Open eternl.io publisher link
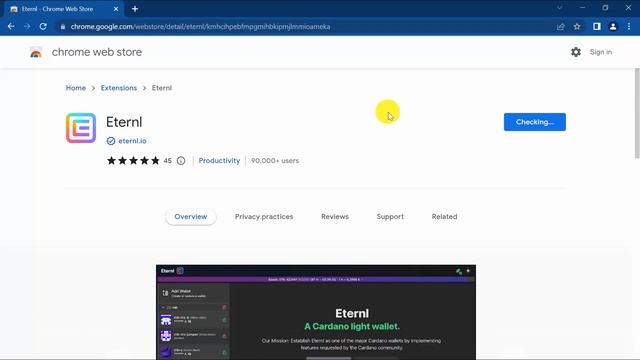The height and width of the screenshot is (360, 640). (x=132, y=141)
